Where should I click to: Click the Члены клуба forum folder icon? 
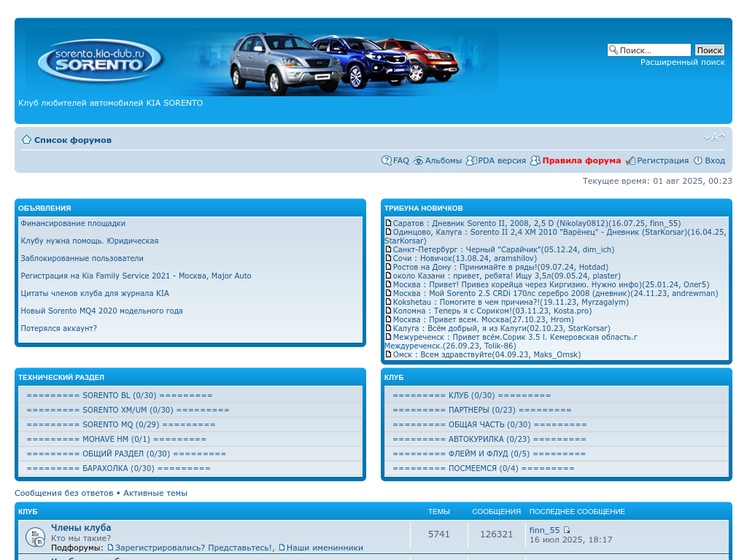[x=35, y=537]
